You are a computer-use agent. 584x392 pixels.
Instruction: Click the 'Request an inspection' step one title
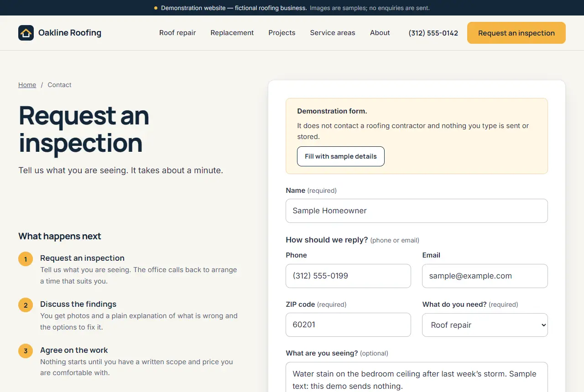click(x=82, y=258)
